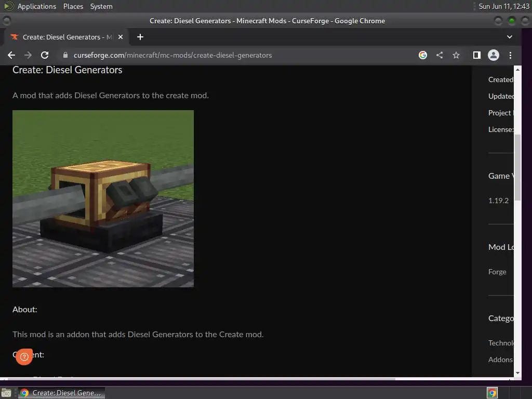The image size is (532, 399).
Task: Click the scrollbar up arrow
Action: coord(517,70)
